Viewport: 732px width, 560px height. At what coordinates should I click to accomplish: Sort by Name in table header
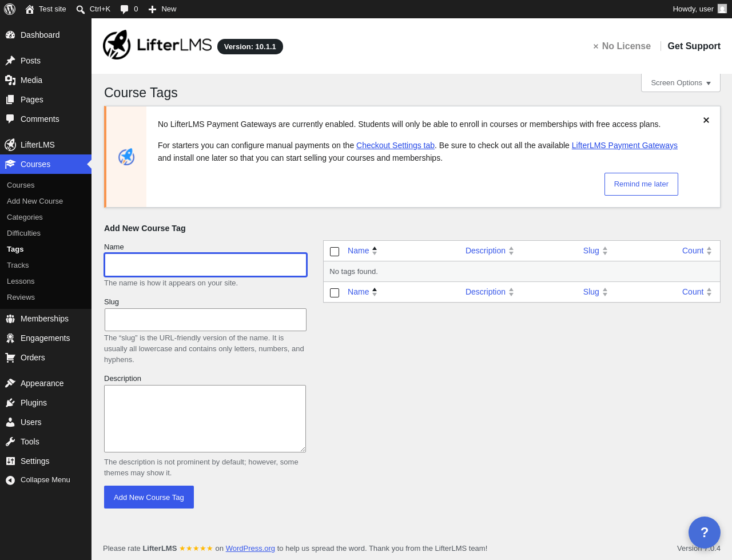click(363, 251)
